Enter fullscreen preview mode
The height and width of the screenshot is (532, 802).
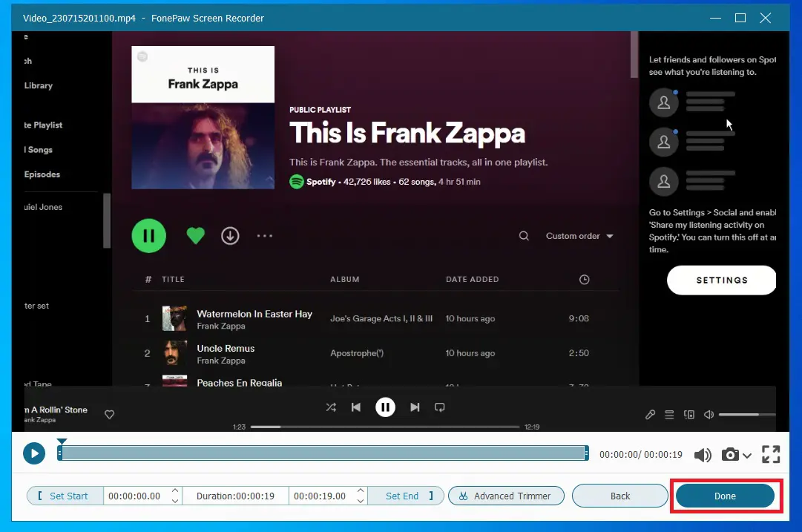point(771,454)
